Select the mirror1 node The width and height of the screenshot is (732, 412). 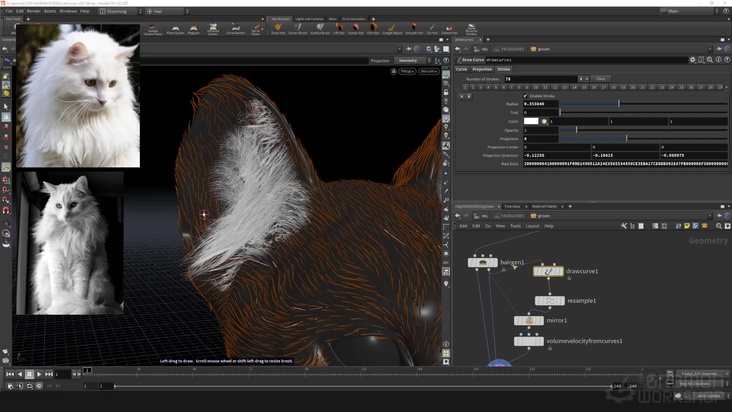click(529, 321)
